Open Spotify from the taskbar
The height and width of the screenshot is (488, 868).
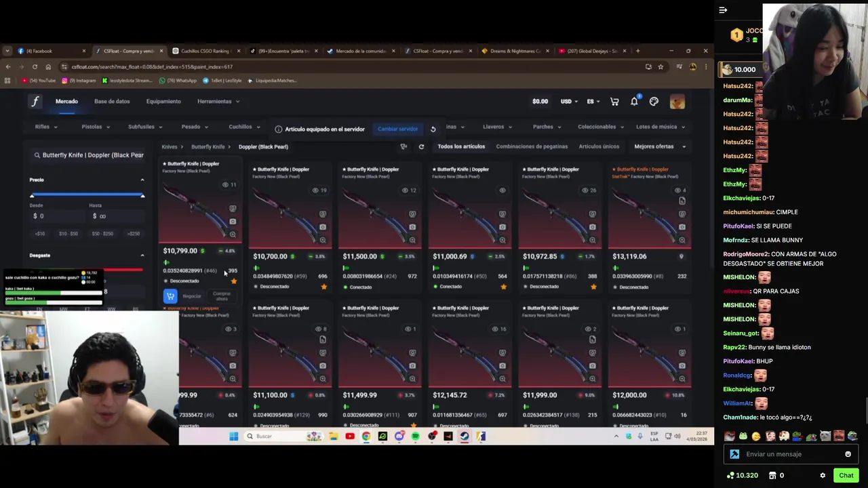coord(415,436)
